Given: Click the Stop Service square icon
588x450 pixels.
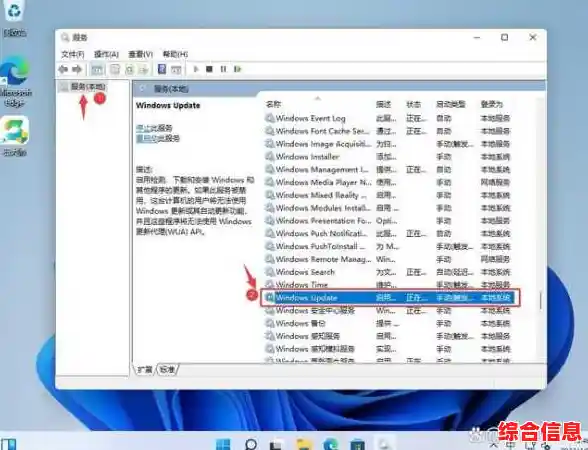Looking at the screenshot, I should pyautogui.click(x=210, y=69).
